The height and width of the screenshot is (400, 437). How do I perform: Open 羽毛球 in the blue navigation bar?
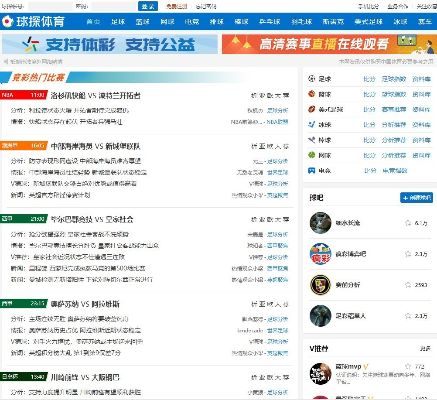pyautogui.click(x=301, y=22)
